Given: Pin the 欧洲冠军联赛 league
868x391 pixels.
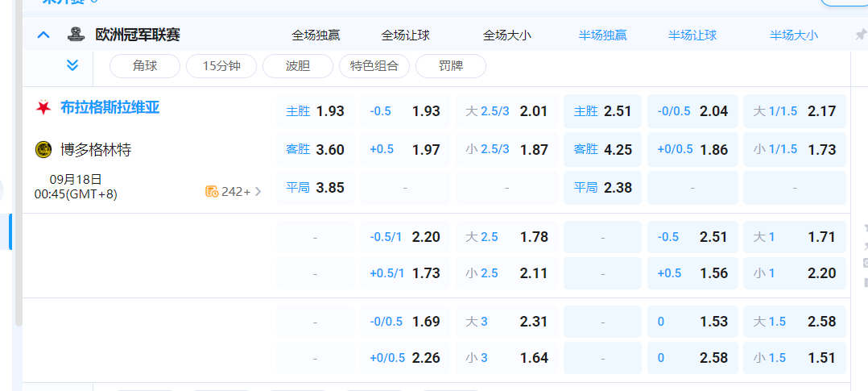Looking at the screenshot, I should 861,35.
